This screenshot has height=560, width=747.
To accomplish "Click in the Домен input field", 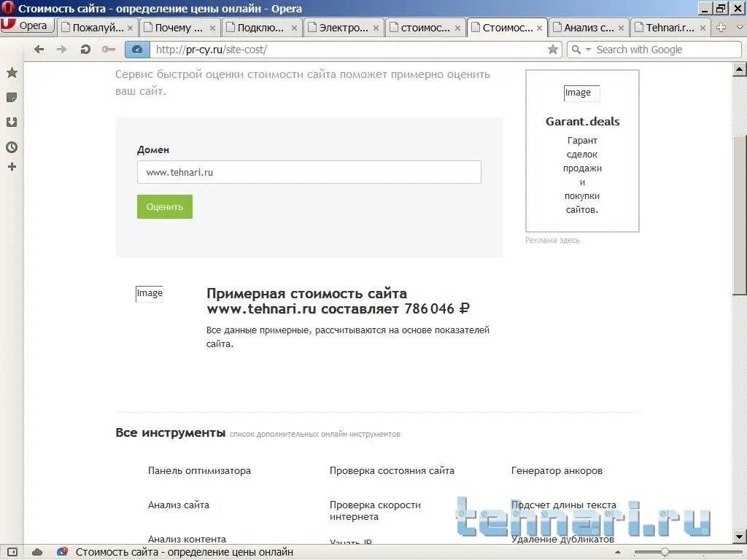I will pyautogui.click(x=309, y=172).
